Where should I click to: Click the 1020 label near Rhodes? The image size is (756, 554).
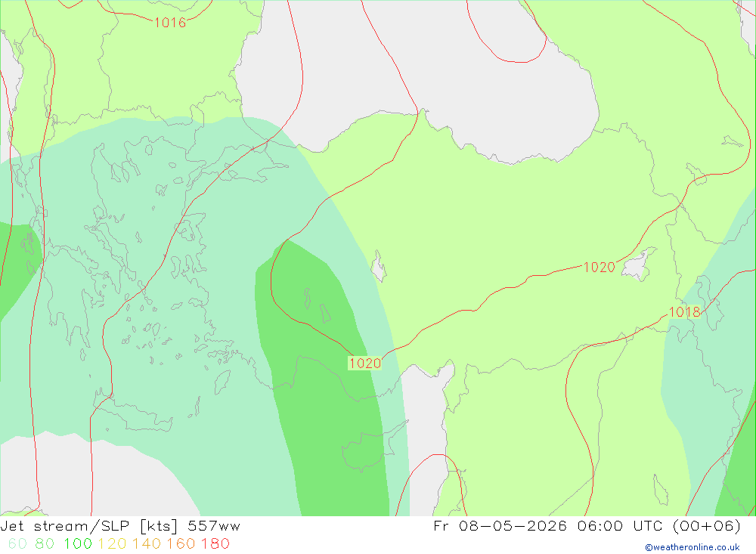(364, 363)
